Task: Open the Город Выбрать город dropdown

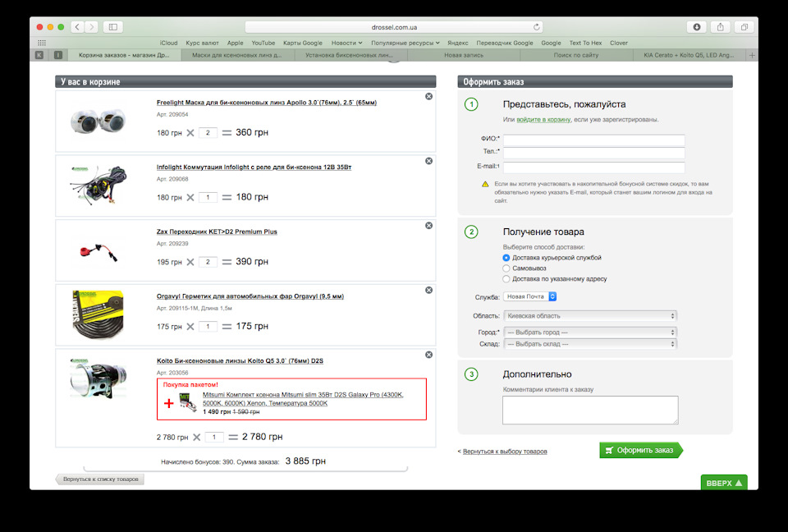Action: coord(590,332)
